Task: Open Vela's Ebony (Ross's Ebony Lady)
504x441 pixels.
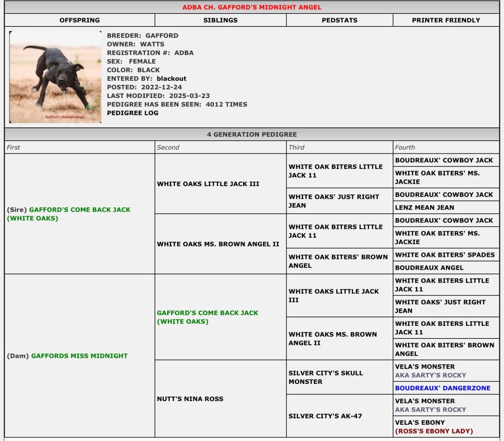Action: coord(434,427)
